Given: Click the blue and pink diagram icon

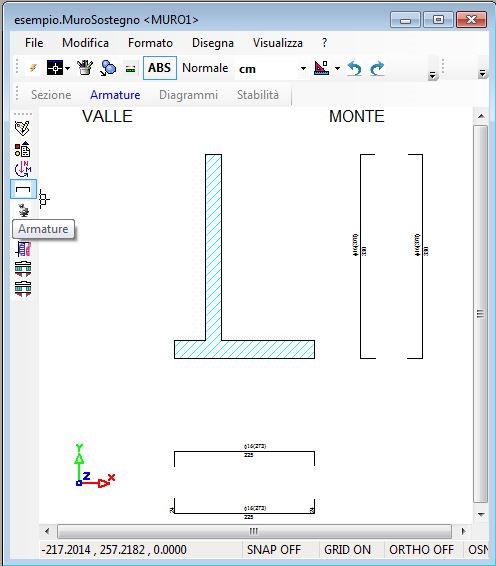Looking at the screenshot, I should click(x=23, y=249).
